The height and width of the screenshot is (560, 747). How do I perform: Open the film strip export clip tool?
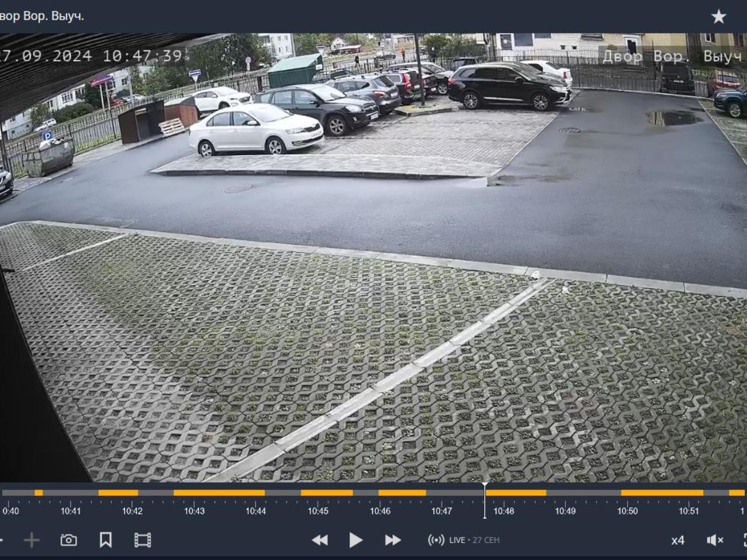(x=142, y=540)
